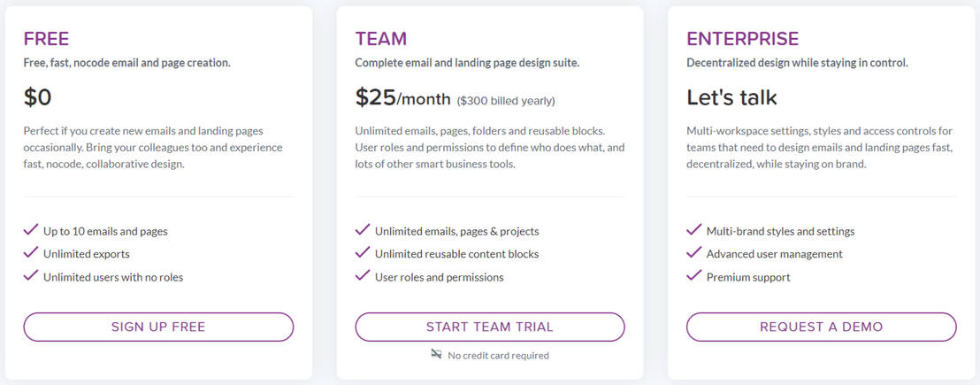Click the crossed-out credit card icon
This screenshot has height=385, width=980.
[436, 355]
